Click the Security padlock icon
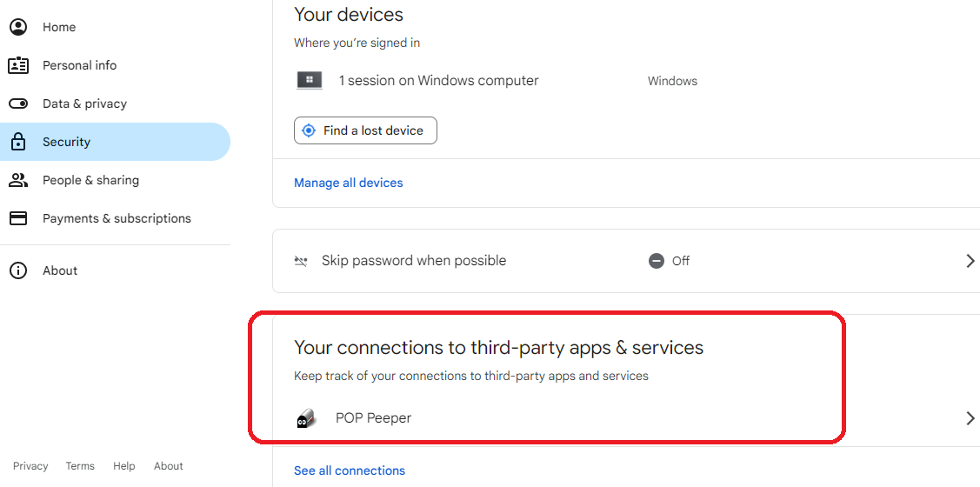The height and width of the screenshot is (487, 980). [19, 141]
